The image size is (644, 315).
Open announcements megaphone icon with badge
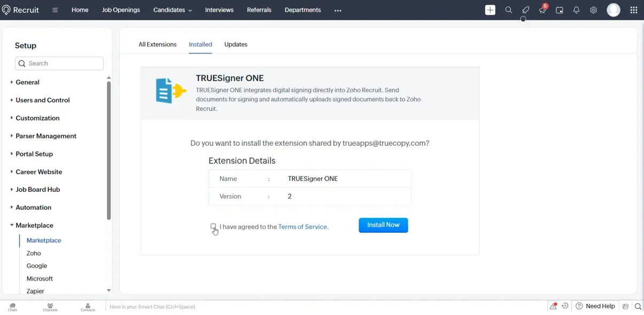click(x=543, y=10)
